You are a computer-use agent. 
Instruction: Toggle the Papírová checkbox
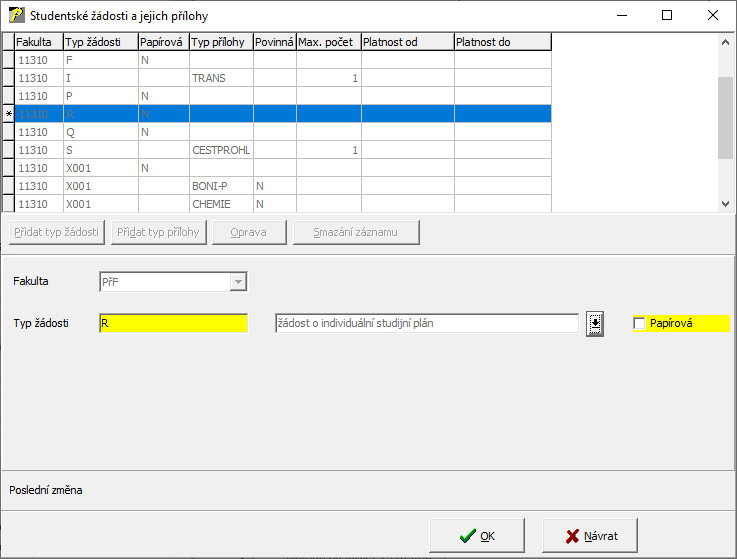[x=640, y=323]
